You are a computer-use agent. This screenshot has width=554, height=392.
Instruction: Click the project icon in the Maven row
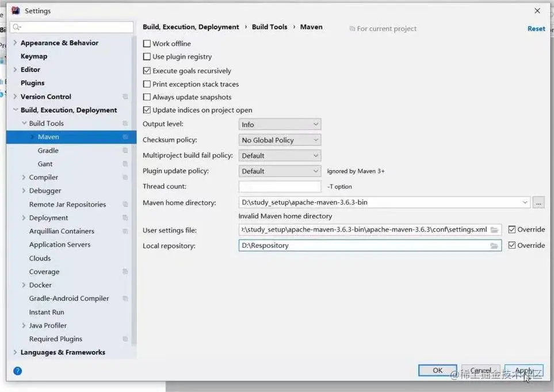[125, 137]
